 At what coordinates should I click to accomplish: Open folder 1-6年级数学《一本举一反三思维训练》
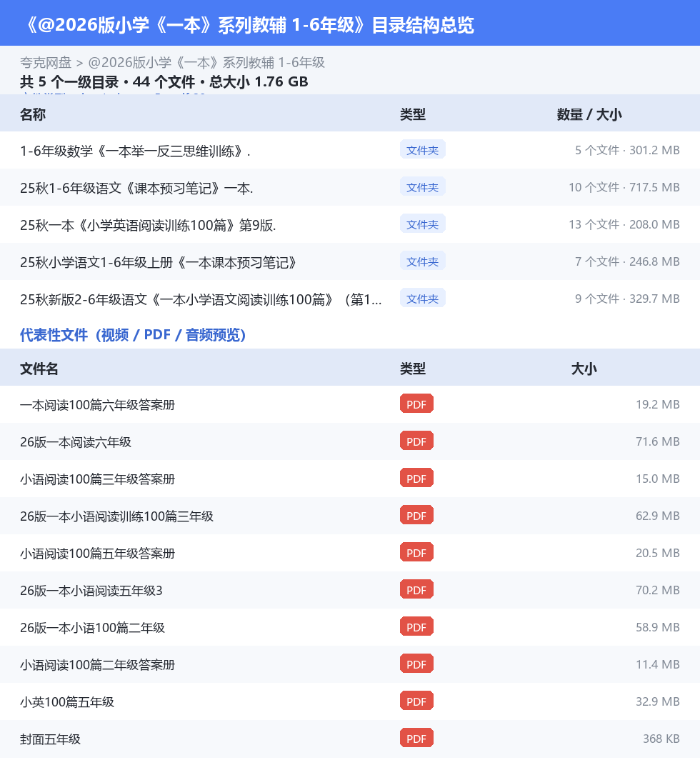[135, 151]
